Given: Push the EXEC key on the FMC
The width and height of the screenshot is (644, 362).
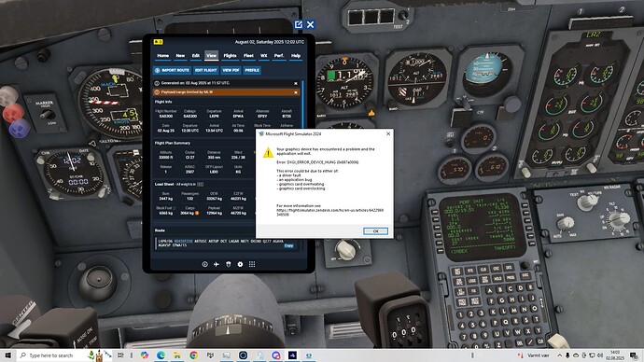Looking at the screenshot, I should pos(526,275).
